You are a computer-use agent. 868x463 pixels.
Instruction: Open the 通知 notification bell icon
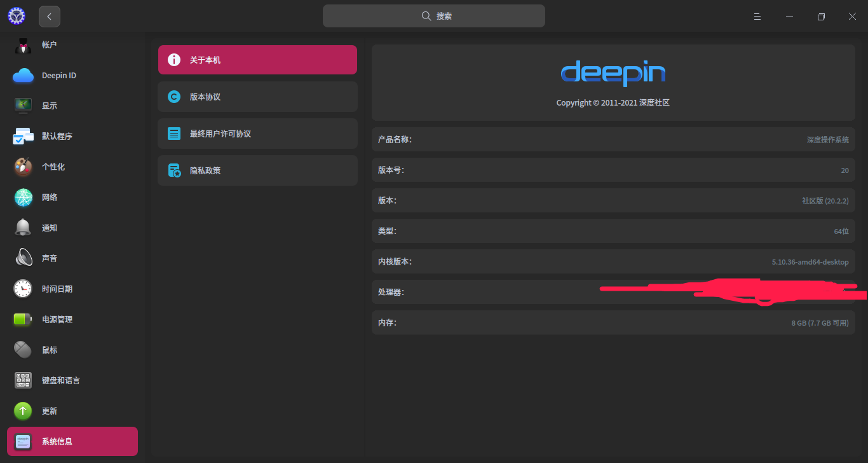[24, 228]
